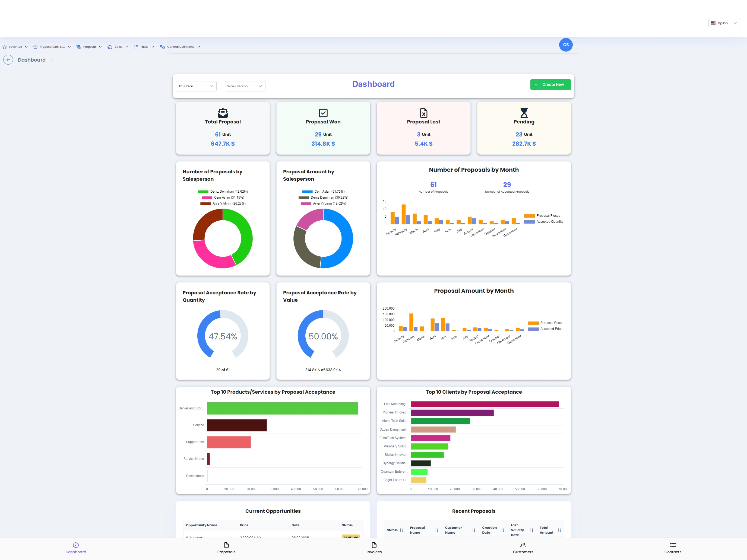Toggle Deniz Demirhan (42.62%) legend entry
This screenshot has width=747, height=560.
coord(223,191)
